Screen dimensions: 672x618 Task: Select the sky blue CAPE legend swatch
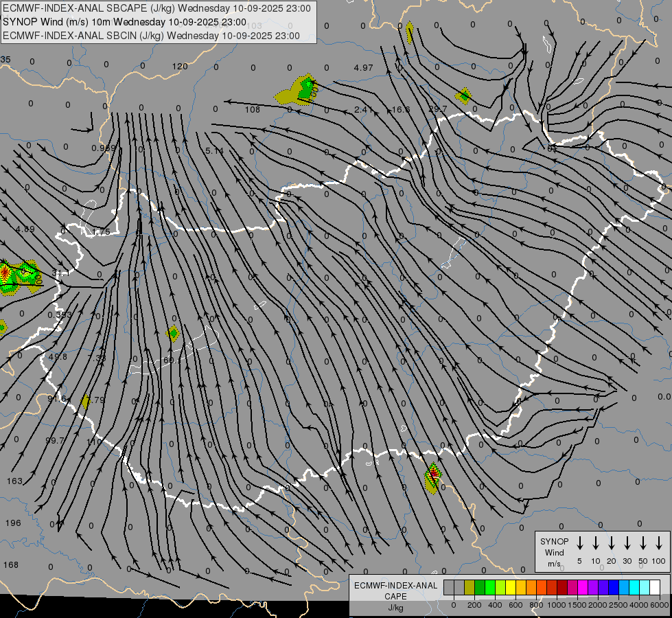[623, 587]
